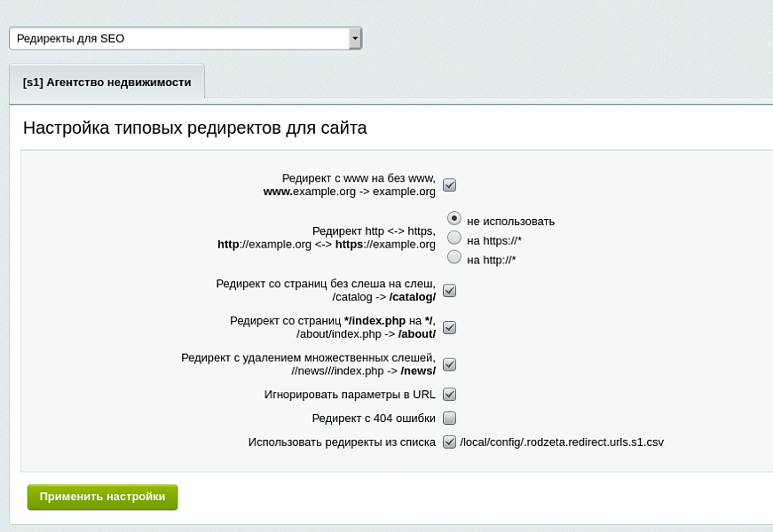
Task: Uncheck 'Редирект со страниц без слеша на слеш'
Action: (x=449, y=290)
